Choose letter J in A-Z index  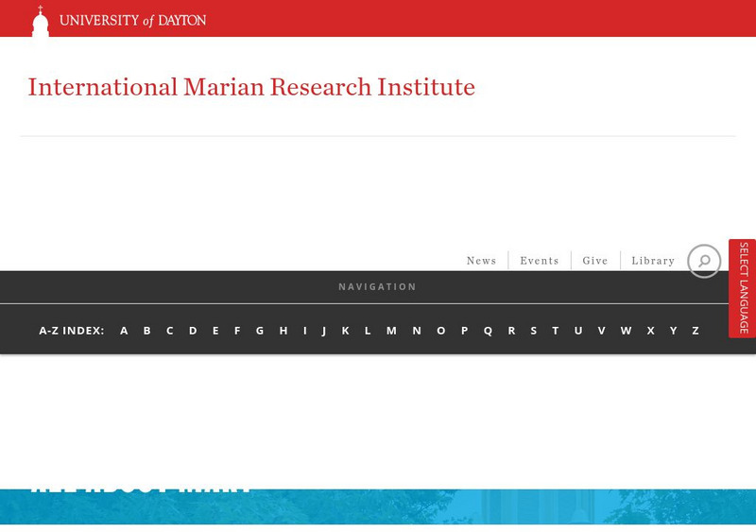point(324,331)
